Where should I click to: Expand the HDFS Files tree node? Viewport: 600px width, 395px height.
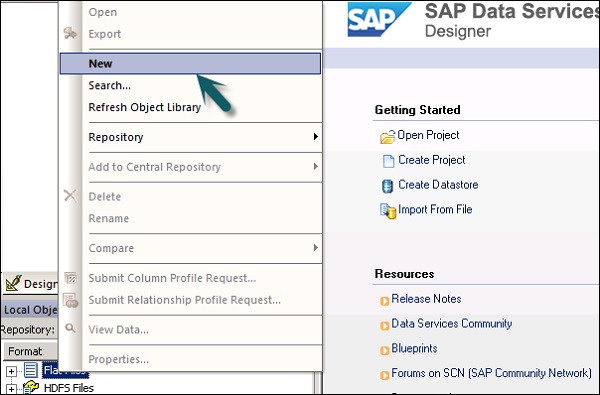coord(11,389)
